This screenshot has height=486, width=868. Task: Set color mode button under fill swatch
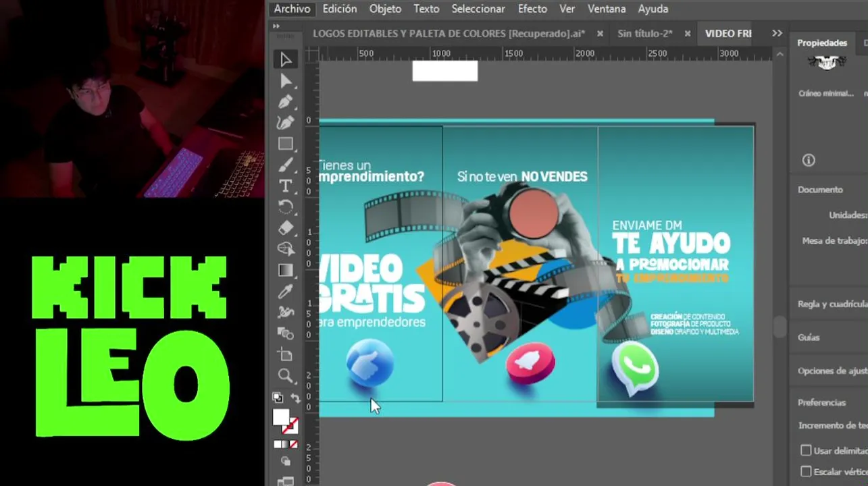(278, 444)
